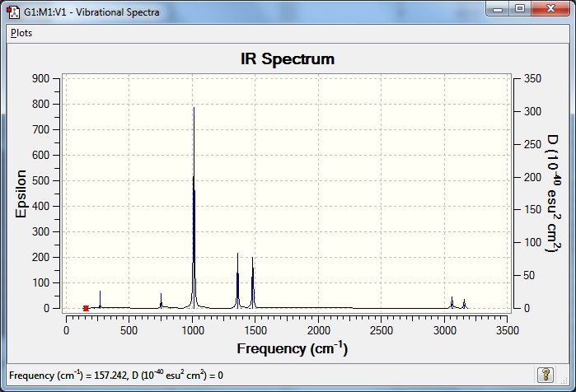The height and width of the screenshot is (392, 576).
Task: Click the Epsilon axis label
Action: click(21, 194)
